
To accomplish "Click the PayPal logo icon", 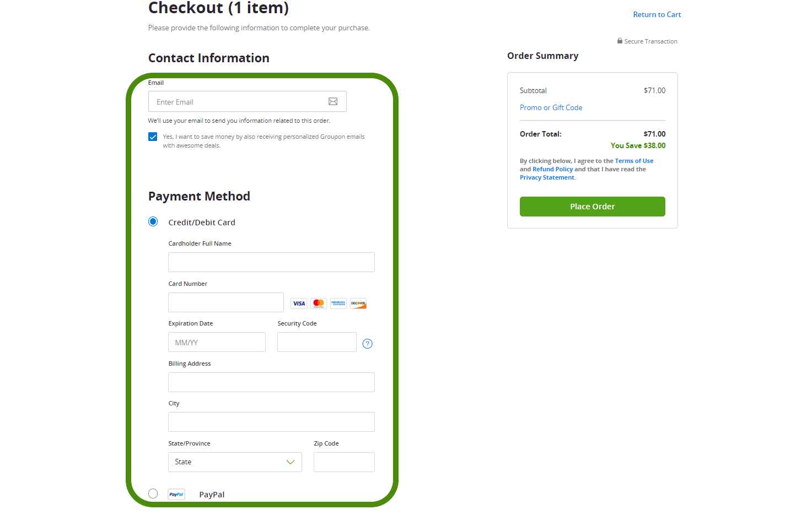I will [176, 494].
